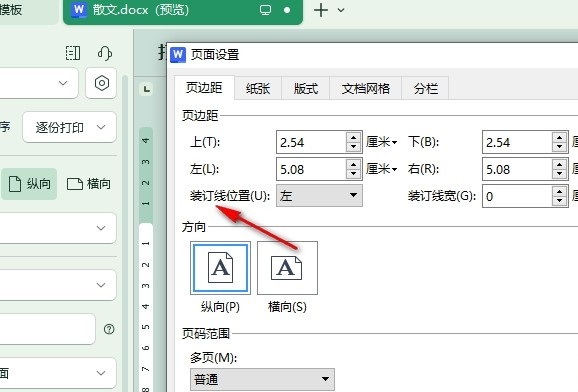
Task: Select the 页边距 tab
Action: [204, 88]
